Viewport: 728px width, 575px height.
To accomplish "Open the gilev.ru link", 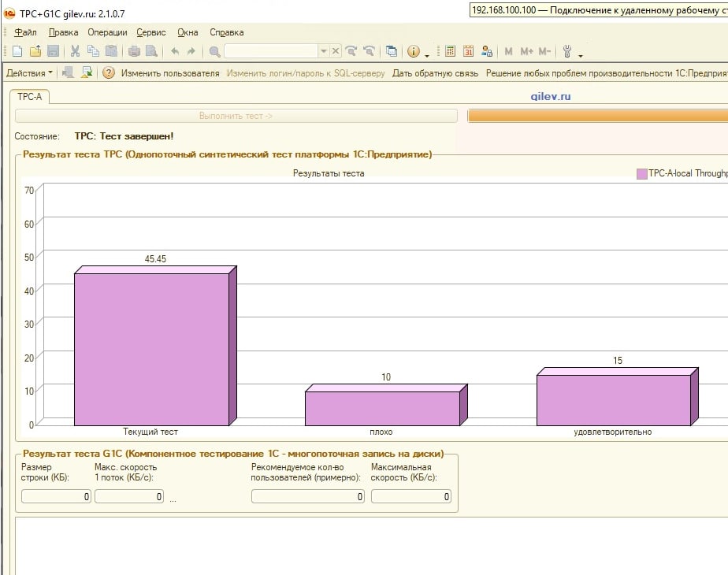I will [x=551, y=97].
